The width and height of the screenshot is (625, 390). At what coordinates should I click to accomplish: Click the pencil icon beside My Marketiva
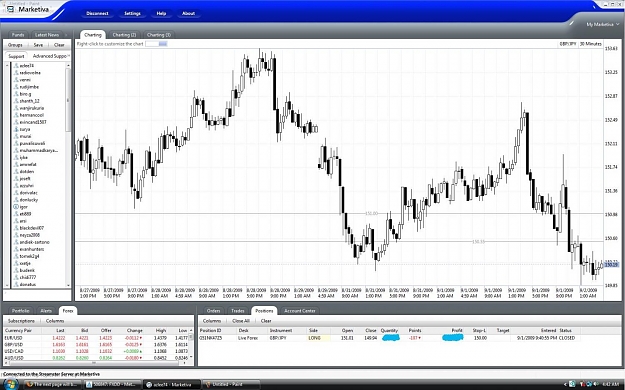(571, 24)
